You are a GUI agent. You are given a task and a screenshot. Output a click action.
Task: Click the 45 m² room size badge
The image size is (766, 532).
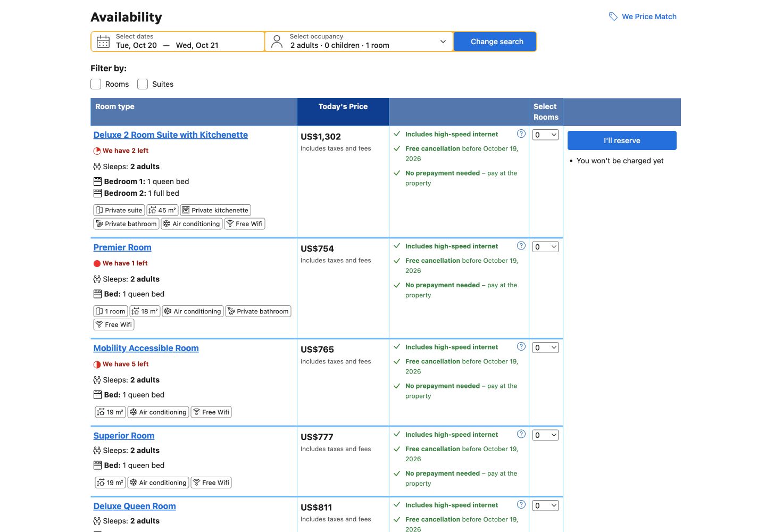point(162,210)
